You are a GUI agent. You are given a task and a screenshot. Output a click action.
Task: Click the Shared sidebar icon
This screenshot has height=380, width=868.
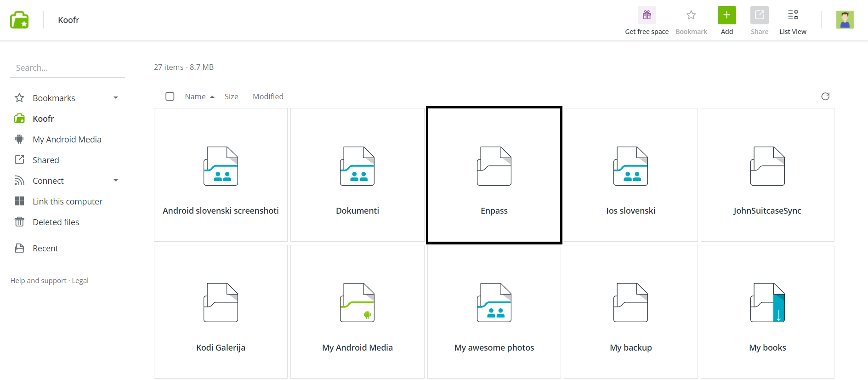19,159
